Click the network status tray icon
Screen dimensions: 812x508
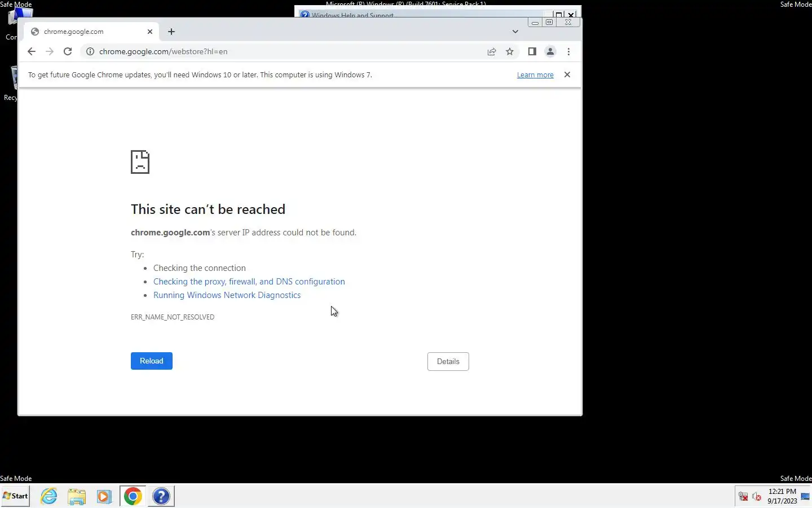(x=743, y=497)
